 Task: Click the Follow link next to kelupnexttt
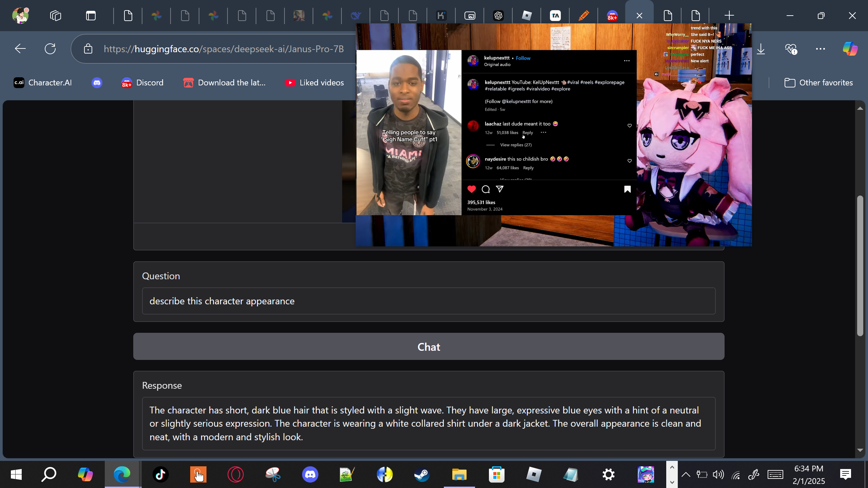click(x=523, y=58)
